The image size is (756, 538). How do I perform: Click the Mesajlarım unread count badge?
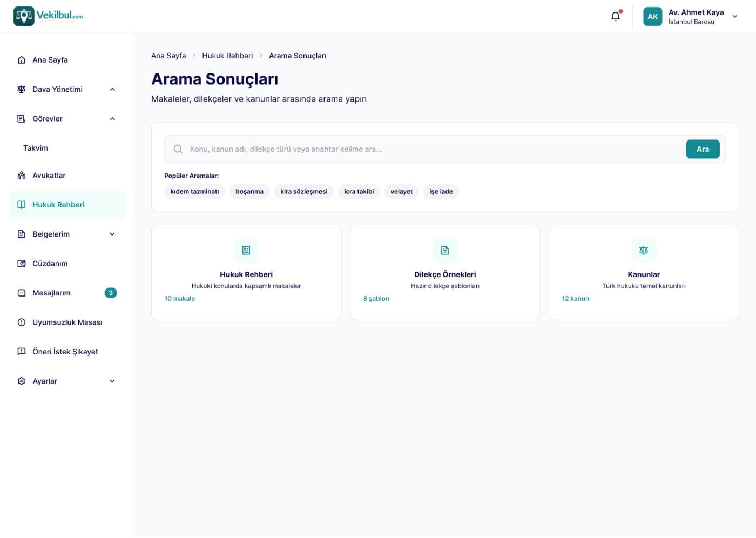[x=111, y=293]
